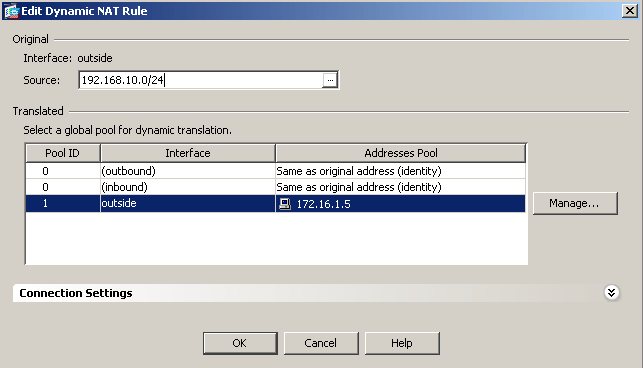Click the Addresses Pool column header
The image size is (643, 368).
click(x=401, y=153)
